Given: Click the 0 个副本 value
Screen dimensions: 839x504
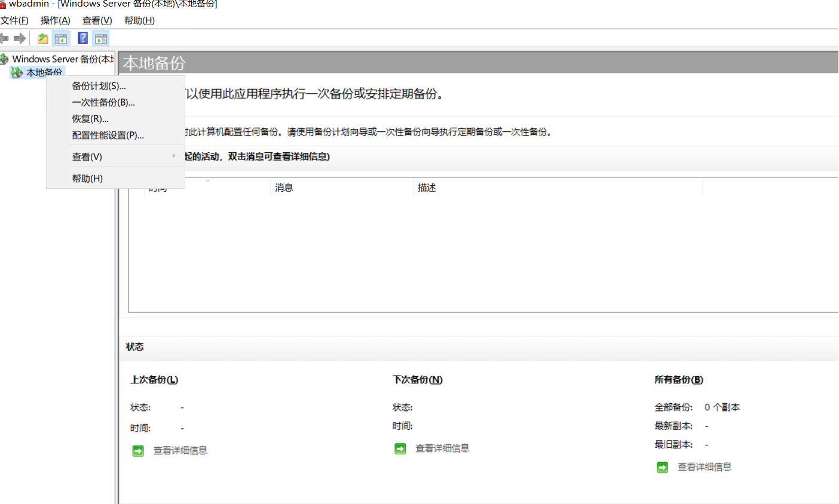Looking at the screenshot, I should 722,407.
